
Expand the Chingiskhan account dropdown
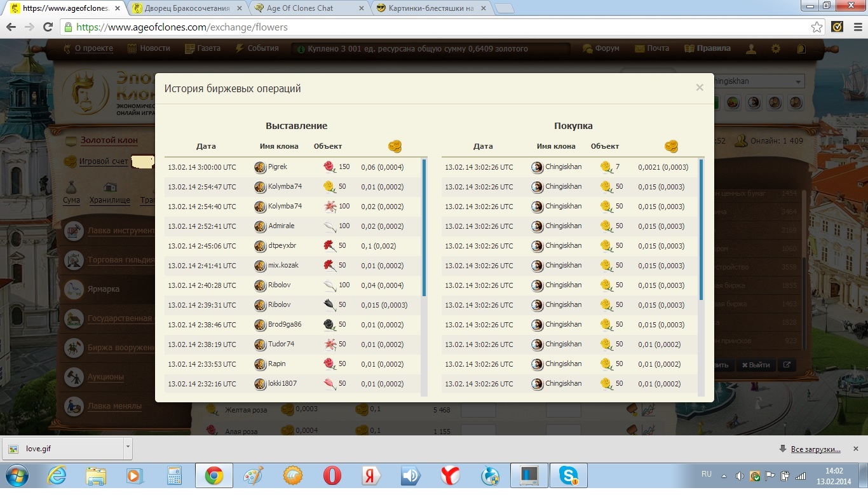pyautogui.click(x=798, y=82)
